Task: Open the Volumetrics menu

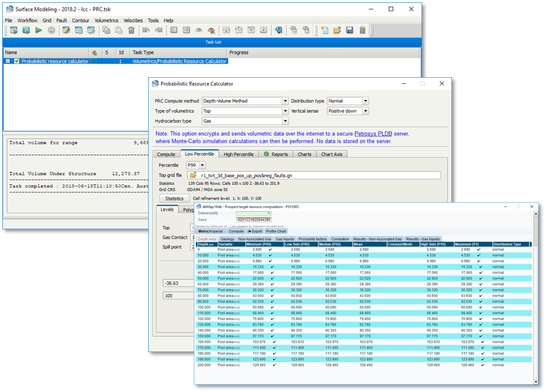Action: click(106, 20)
